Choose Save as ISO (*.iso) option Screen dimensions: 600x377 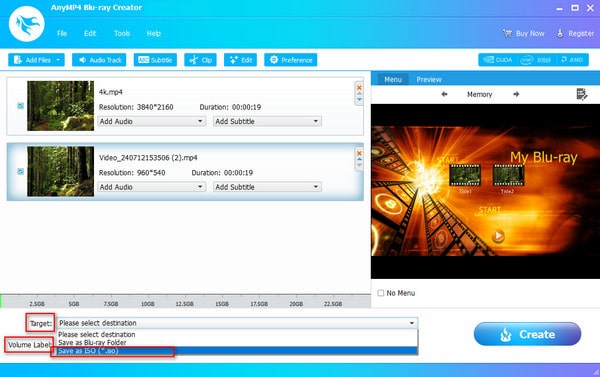237,351
